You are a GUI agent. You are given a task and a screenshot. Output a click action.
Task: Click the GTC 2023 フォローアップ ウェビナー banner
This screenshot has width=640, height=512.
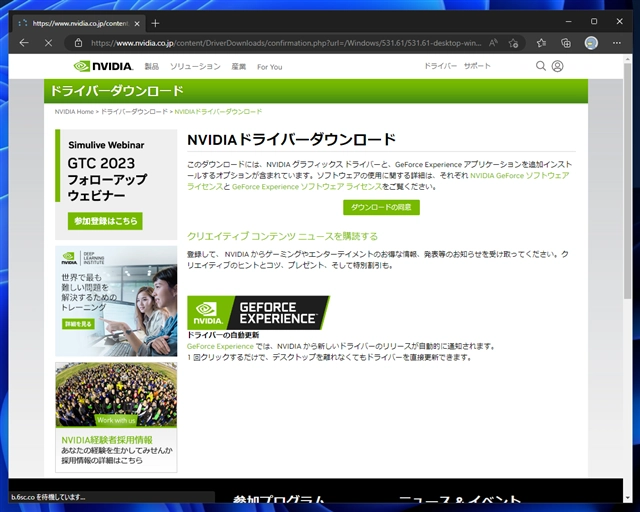[x=116, y=185]
